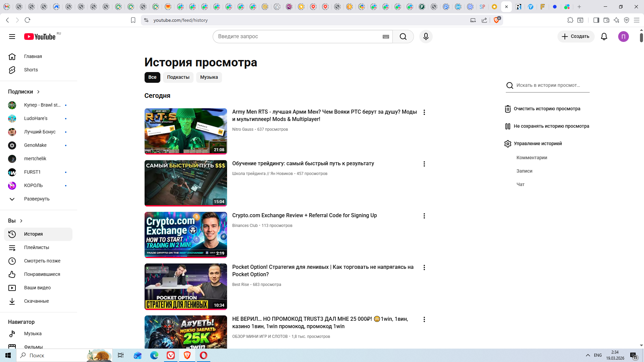Click the voice search microphone icon
The width and height of the screenshot is (644, 362).
coord(426,37)
